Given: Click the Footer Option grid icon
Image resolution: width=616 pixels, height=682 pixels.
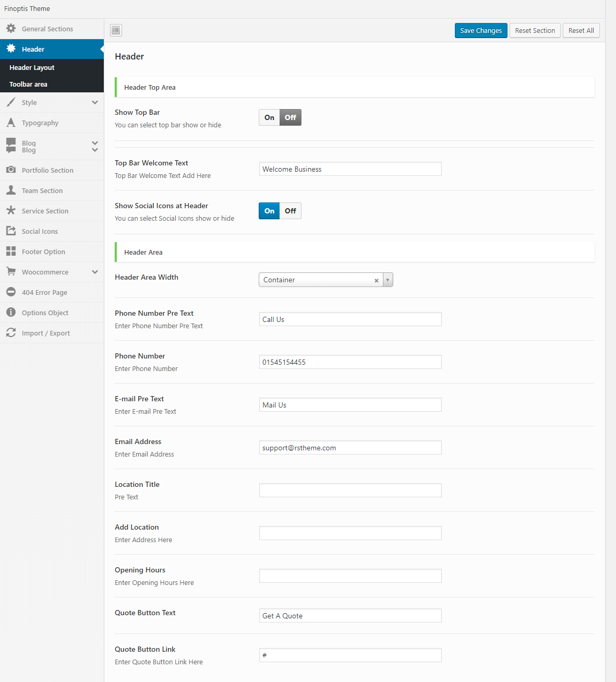Looking at the screenshot, I should point(11,252).
